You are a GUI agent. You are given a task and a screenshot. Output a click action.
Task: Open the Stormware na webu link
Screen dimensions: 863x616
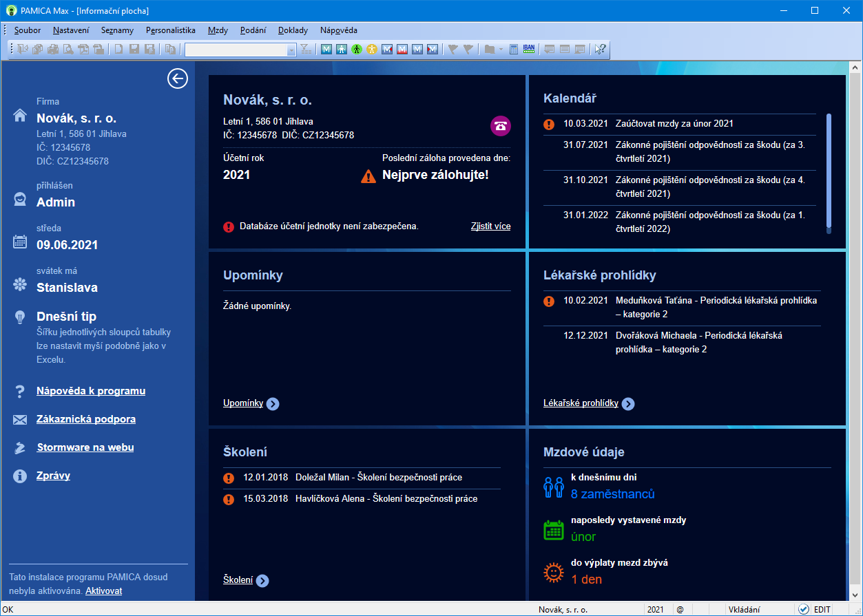coord(85,447)
